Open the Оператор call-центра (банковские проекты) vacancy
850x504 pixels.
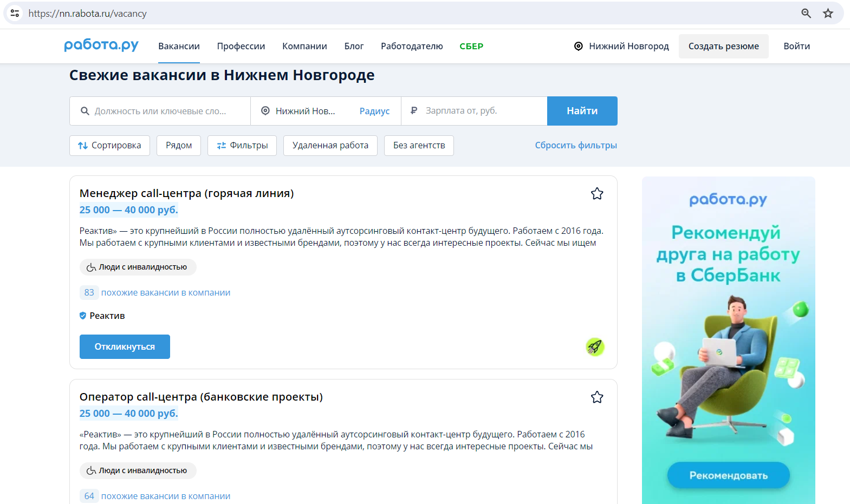tap(201, 397)
